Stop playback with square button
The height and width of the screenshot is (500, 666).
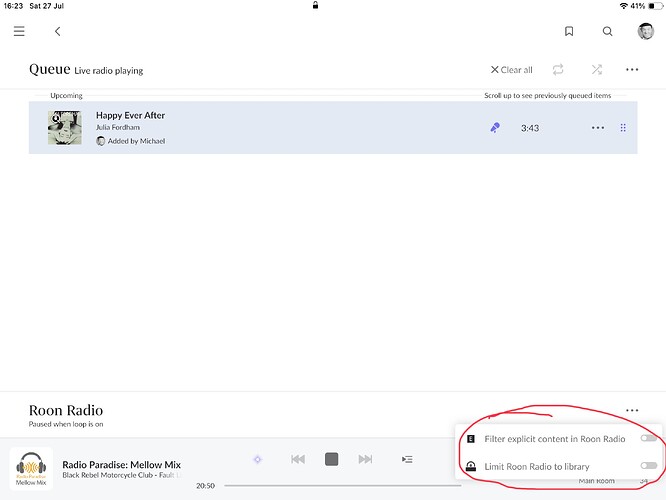[x=331, y=459]
